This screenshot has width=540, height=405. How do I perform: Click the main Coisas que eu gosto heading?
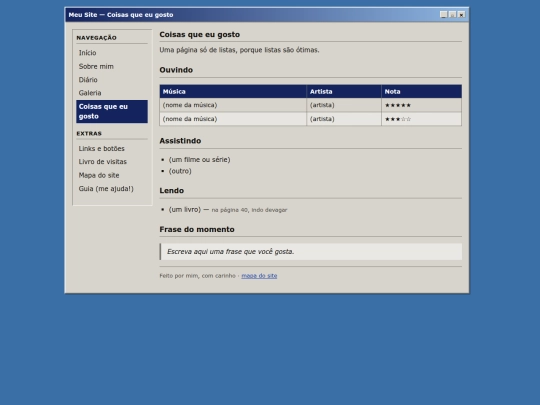click(199, 34)
